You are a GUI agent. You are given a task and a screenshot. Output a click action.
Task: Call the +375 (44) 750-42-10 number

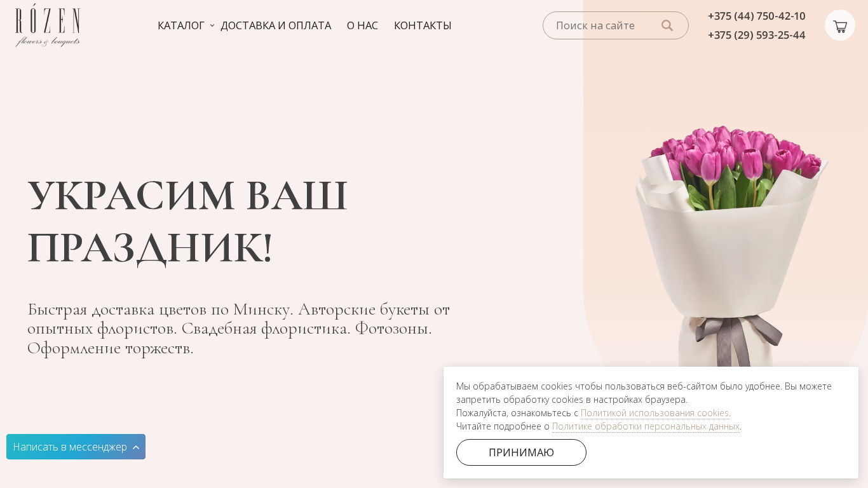tap(756, 16)
